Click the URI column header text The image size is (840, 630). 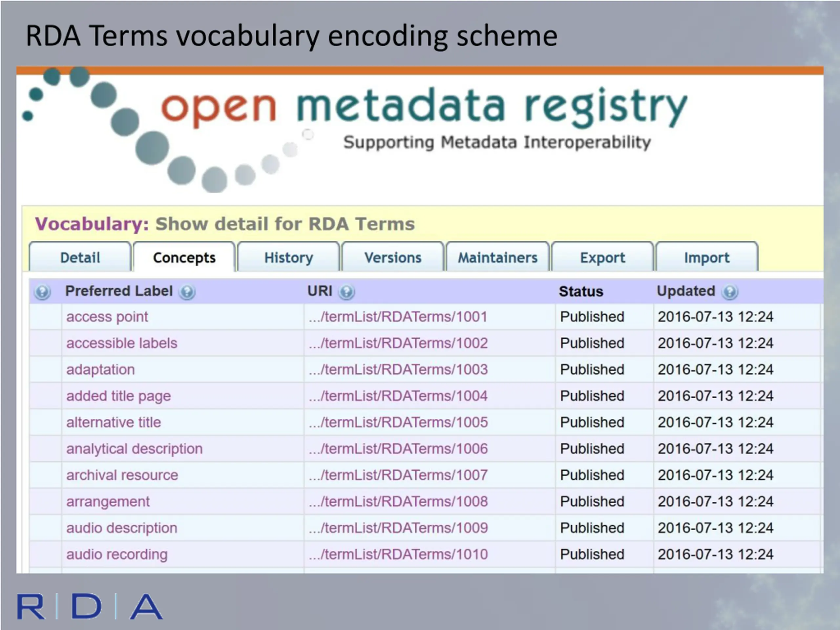320,291
